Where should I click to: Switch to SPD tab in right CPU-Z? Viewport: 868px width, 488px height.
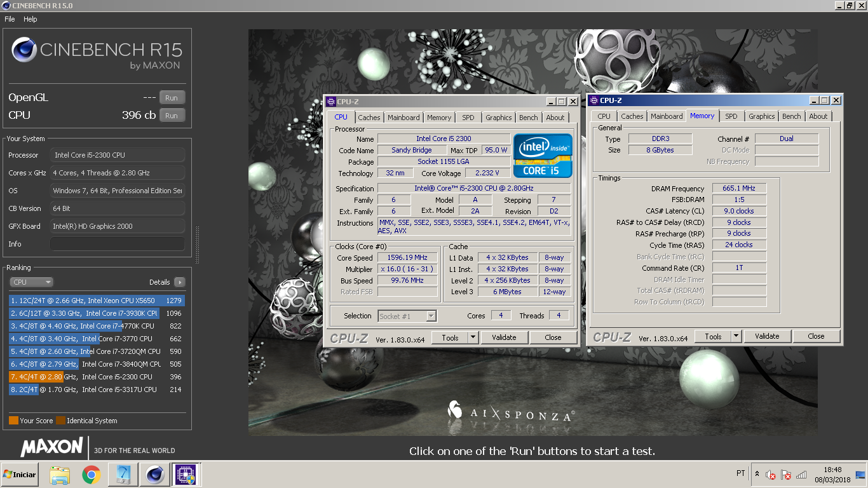pyautogui.click(x=731, y=116)
